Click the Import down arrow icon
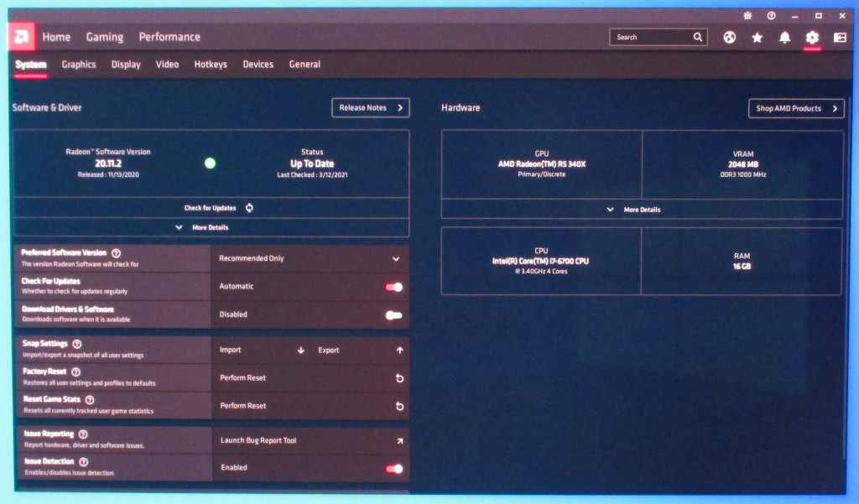859x504 pixels. coord(301,350)
